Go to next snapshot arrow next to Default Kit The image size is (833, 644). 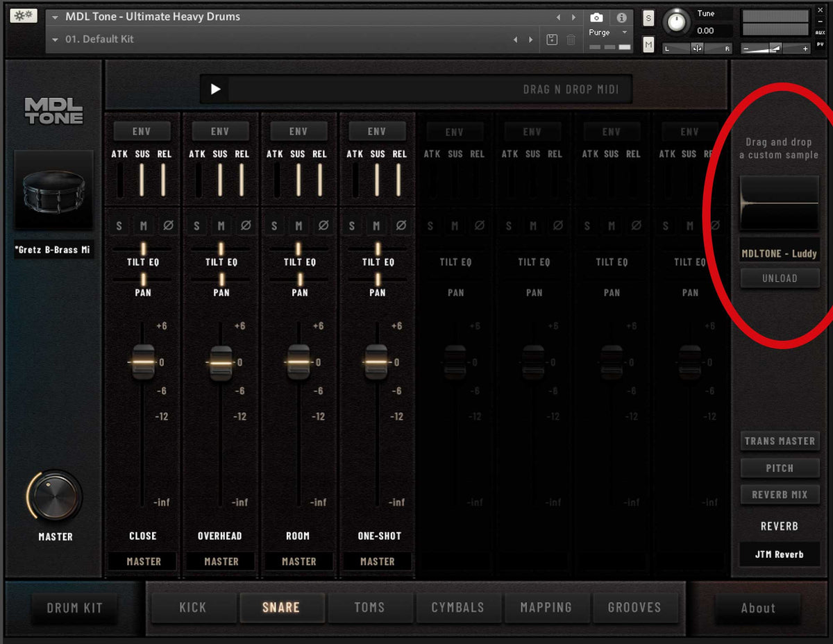[x=531, y=40]
